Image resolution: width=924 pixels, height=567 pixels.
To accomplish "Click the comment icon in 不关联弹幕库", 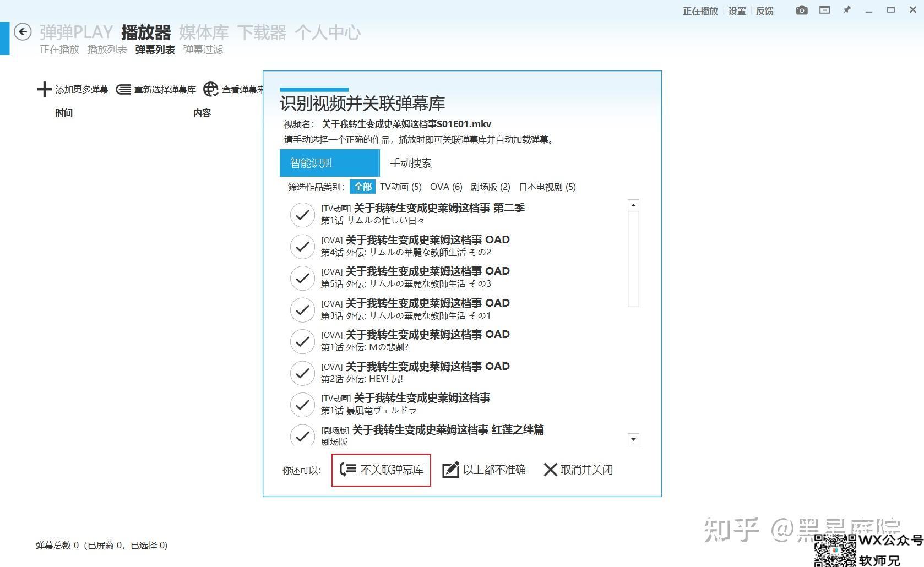I will [348, 470].
